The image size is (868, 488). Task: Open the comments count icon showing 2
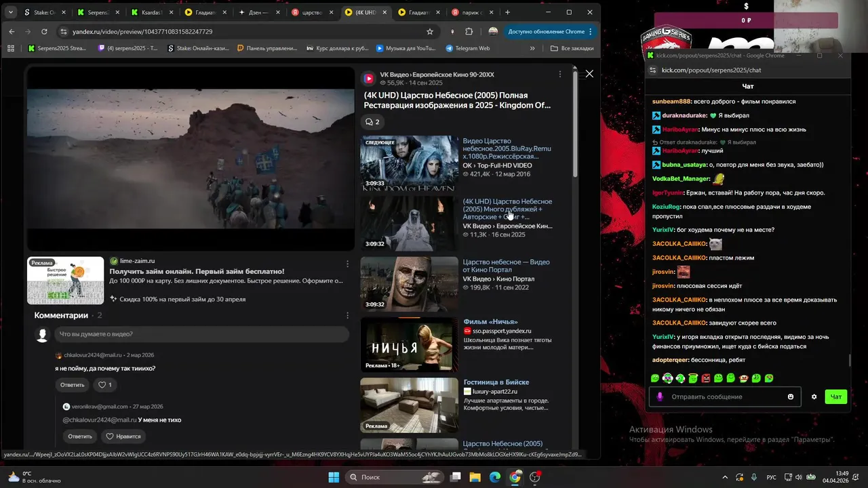click(x=372, y=122)
